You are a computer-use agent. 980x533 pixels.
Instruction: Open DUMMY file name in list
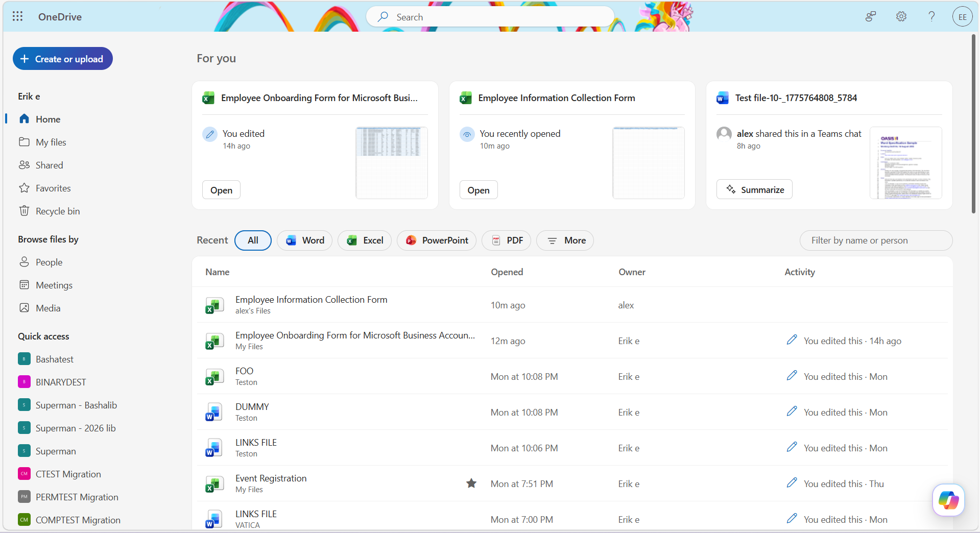[252, 407]
